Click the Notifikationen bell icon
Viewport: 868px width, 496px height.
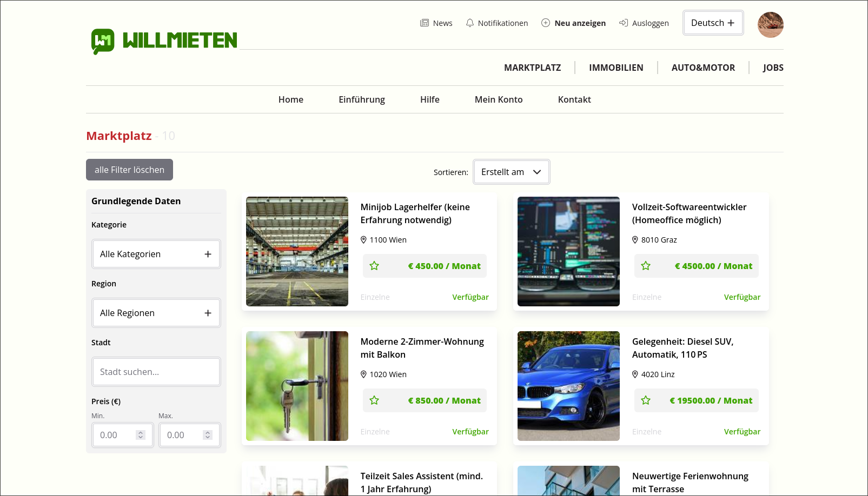pyautogui.click(x=469, y=23)
